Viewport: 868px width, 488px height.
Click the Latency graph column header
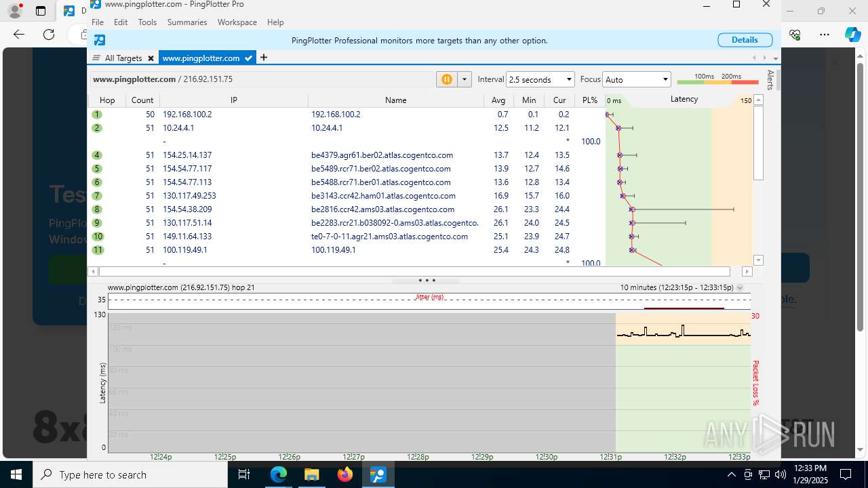(684, 100)
